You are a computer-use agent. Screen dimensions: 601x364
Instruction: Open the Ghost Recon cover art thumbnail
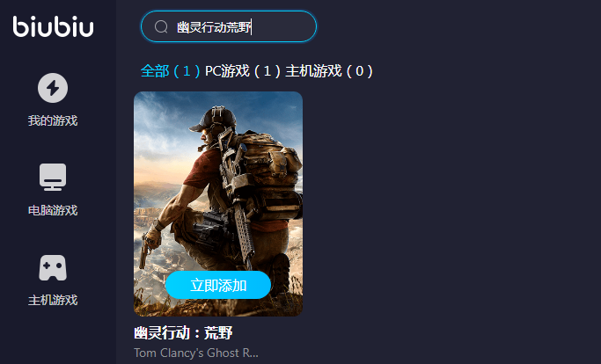[x=218, y=204]
